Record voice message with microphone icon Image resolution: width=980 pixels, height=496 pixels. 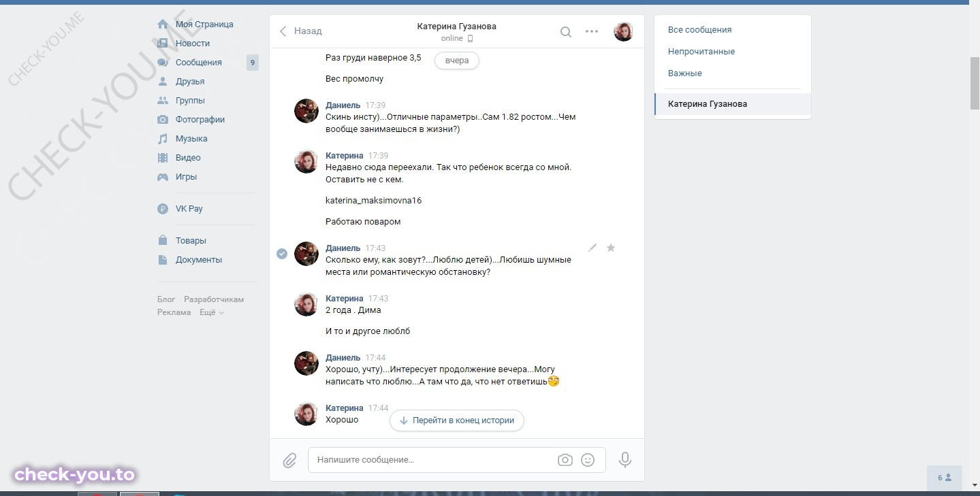point(625,460)
